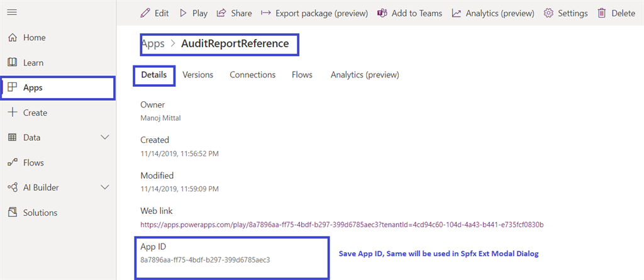The image size is (644, 280).
Task: Open Flows in left navigation
Action: tap(34, 163)
